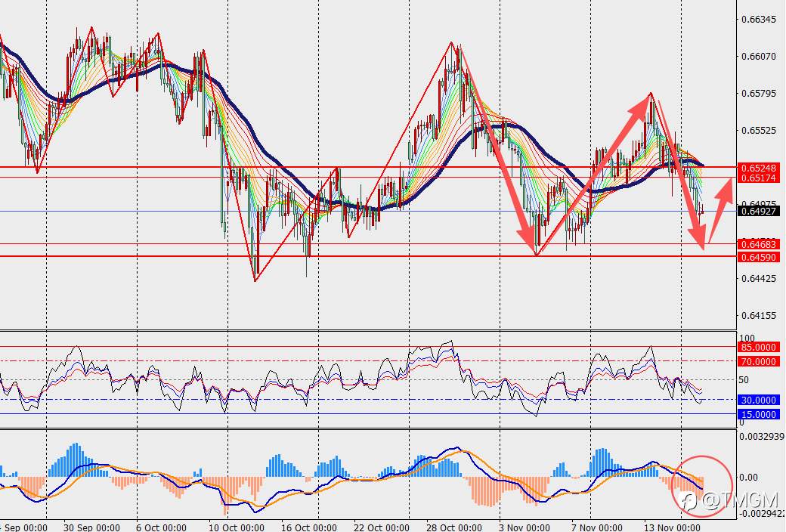786x532 pixels.
Task: Click the 13 Nov 00:00 date label
Action: 672,527
